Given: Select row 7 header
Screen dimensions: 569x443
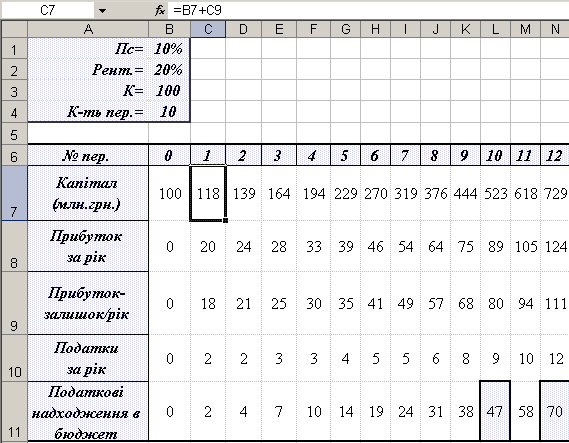Looking at the screenshot, I should tap(14, 193).
